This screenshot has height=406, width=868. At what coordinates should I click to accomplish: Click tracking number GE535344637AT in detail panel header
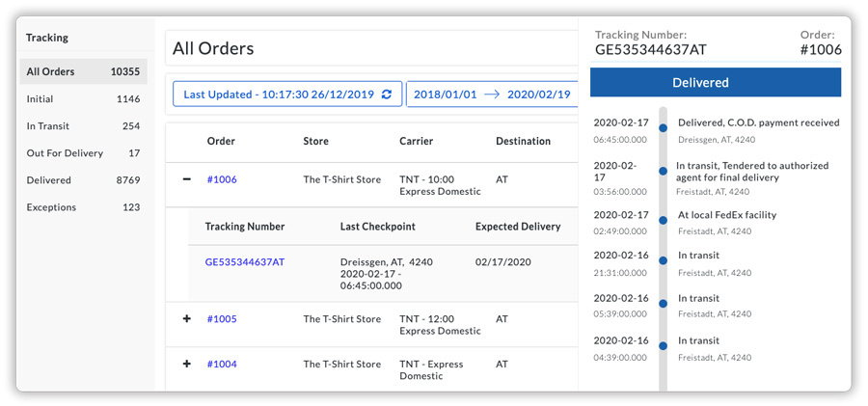[x=651, y=50]
